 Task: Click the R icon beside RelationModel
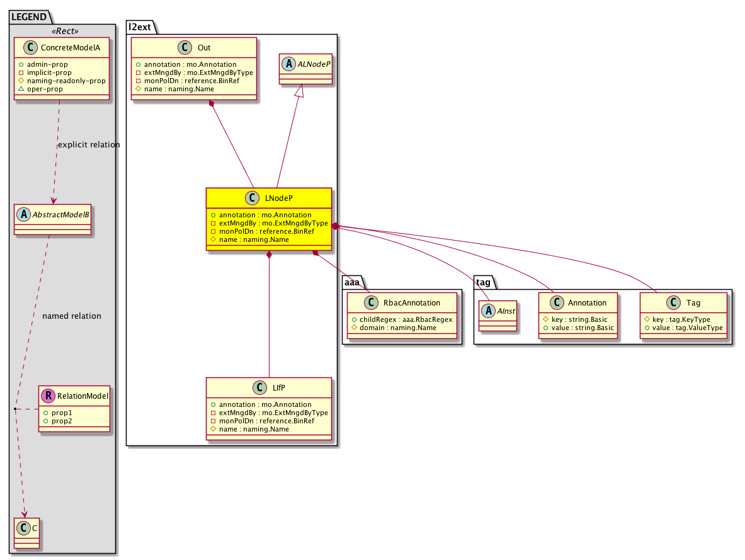[x=47, y=396]
